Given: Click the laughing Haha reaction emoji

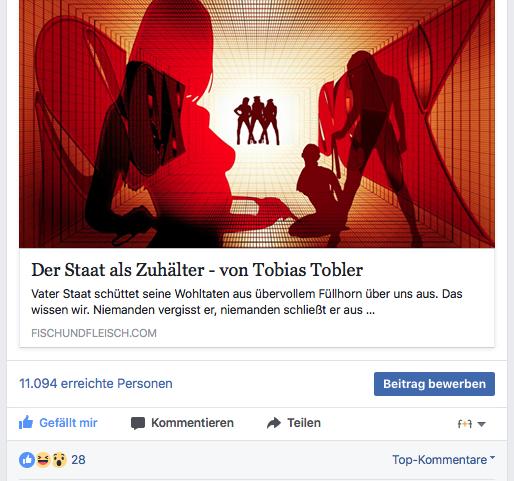Looking at the screenshot, I should point(43,460).
